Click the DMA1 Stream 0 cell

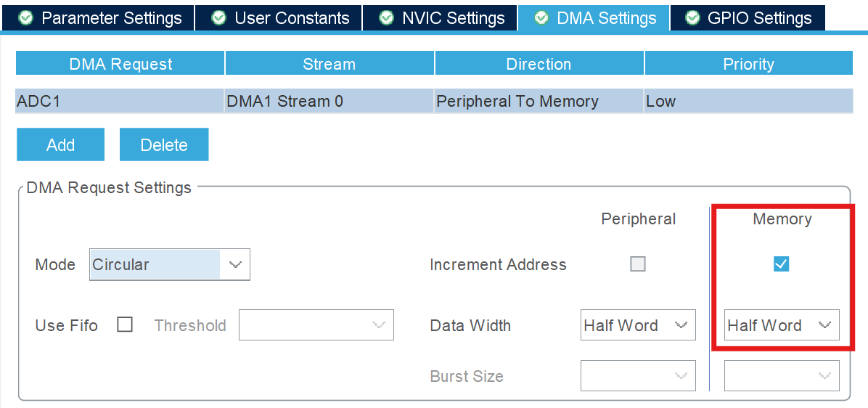coord(329,102)
